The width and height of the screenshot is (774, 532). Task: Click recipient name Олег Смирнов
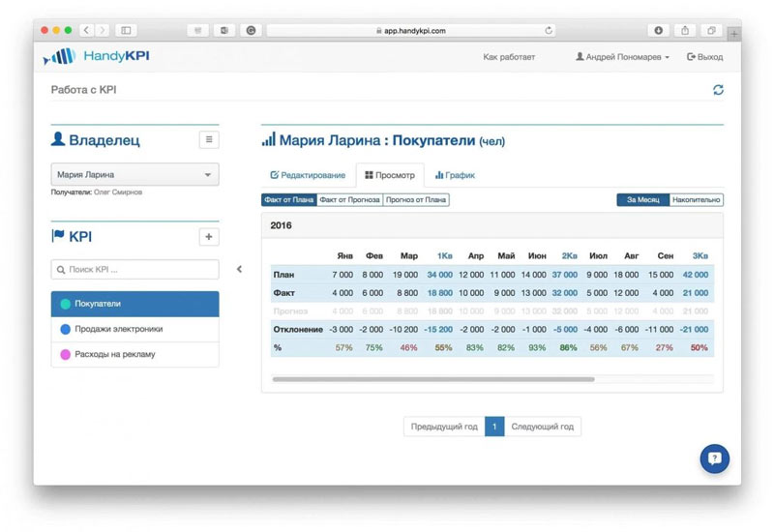[x=118, y=192]
